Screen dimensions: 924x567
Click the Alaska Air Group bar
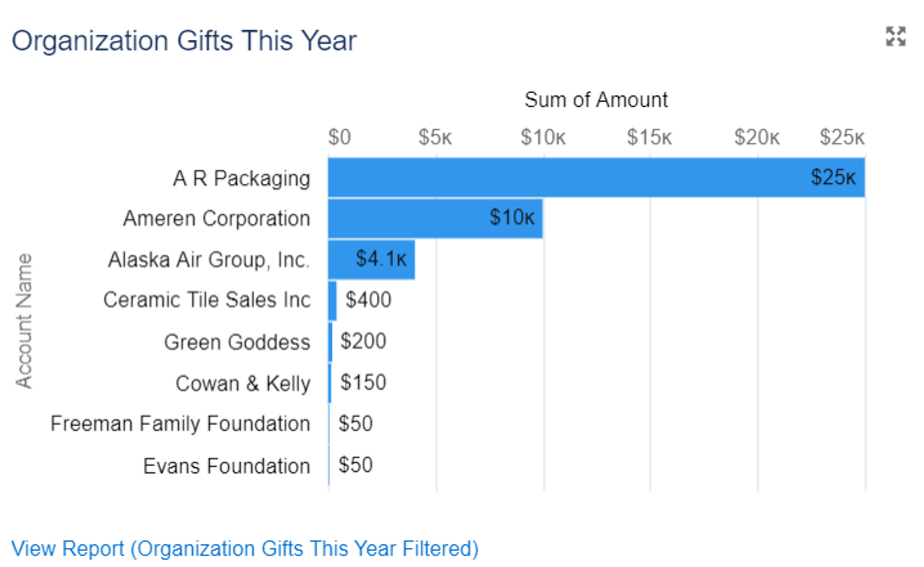(x=371, y=259)
